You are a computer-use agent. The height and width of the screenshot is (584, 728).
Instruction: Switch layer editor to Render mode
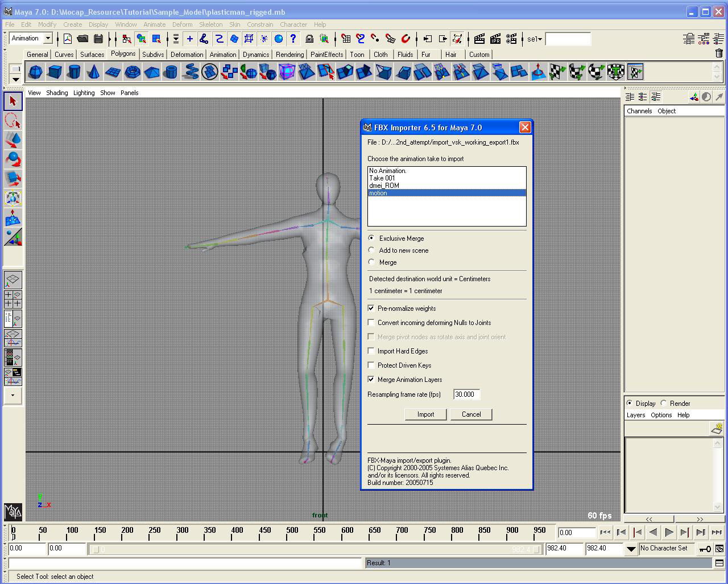point(663,403)
